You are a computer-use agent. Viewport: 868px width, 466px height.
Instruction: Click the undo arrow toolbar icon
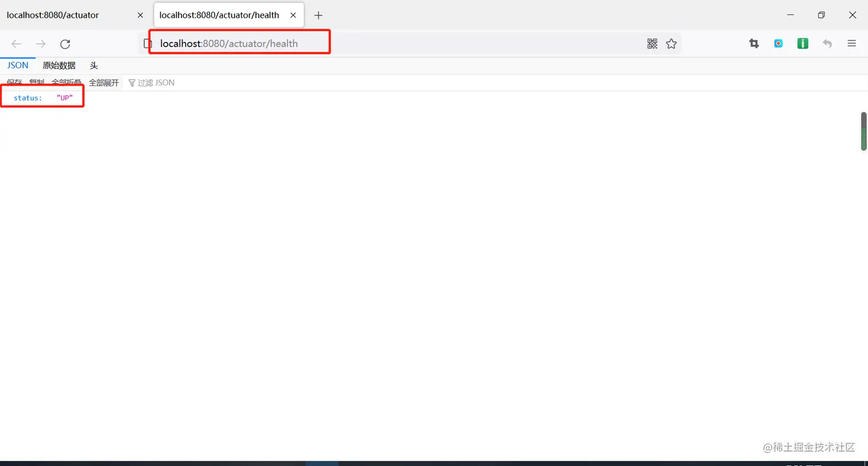(827, 44)
